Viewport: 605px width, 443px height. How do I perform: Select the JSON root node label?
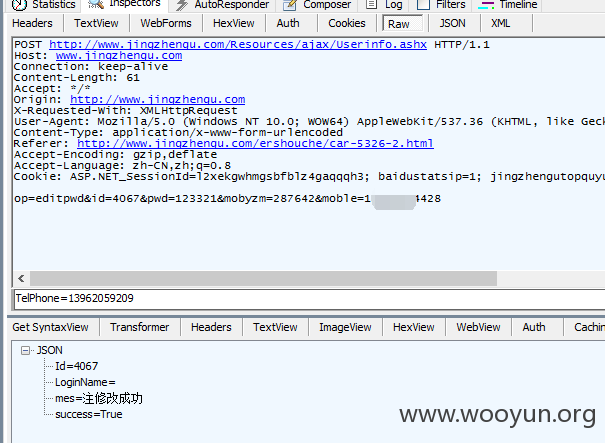coord(49,350)
